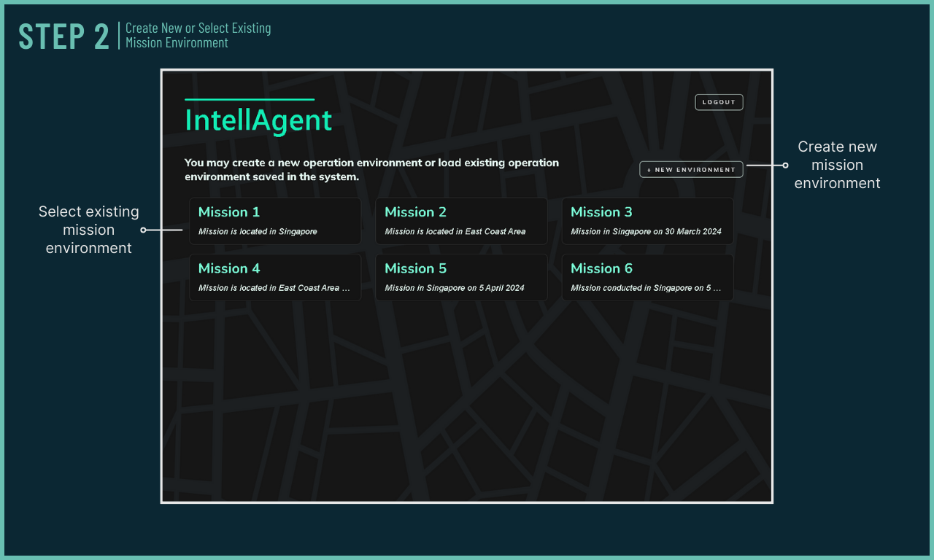Click text 'Mission in Singapore on 5 April 2024'
The image size is (934, 560).
tap(455, 288)
